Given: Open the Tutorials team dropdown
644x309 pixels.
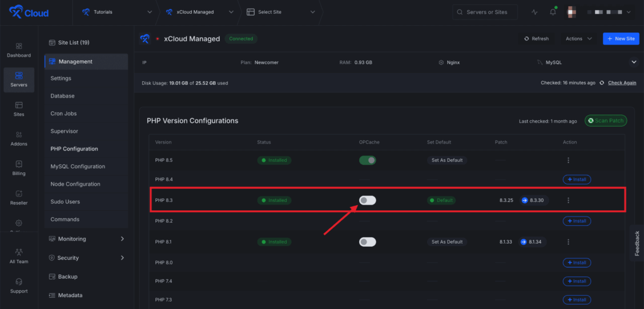Looking at the screenshot, I should pyautogui.click(x=116, y=12).
